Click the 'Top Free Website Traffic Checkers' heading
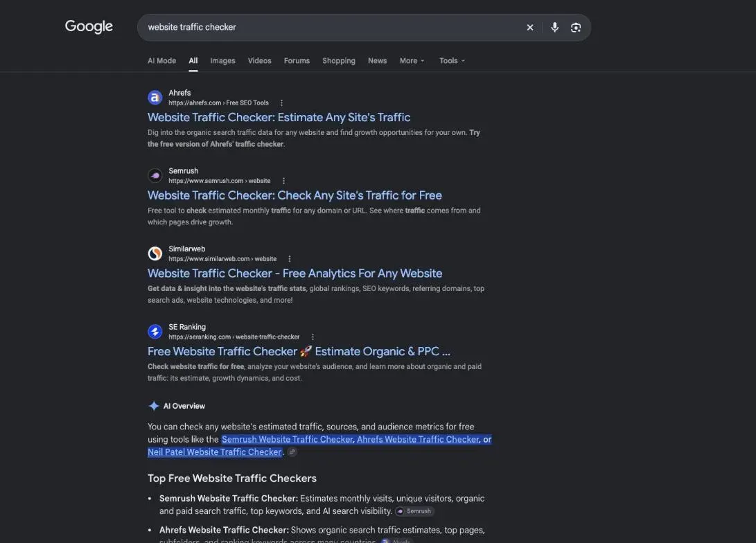 pos(232,479)
